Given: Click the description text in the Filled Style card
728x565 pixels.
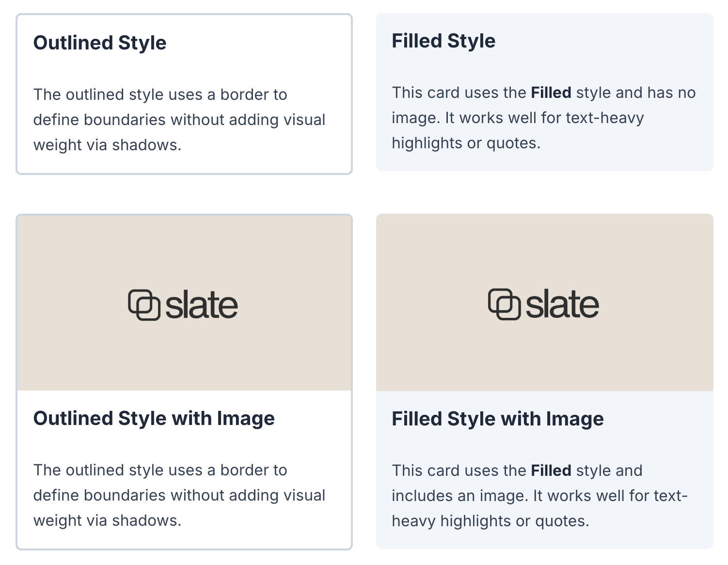Looking at the screenshot, I should click(518, 118).
